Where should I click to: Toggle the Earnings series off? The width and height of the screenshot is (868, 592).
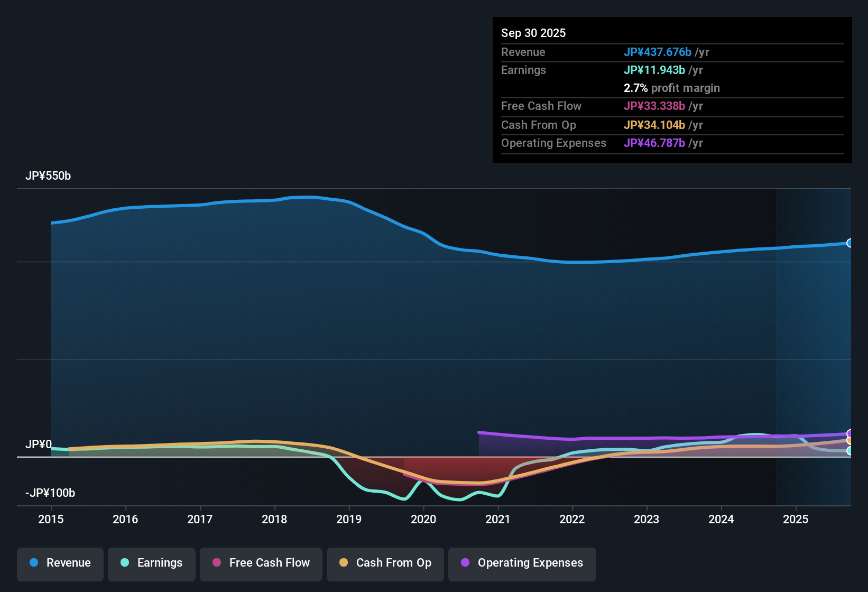pyautogui.click(x=151, y=563)
